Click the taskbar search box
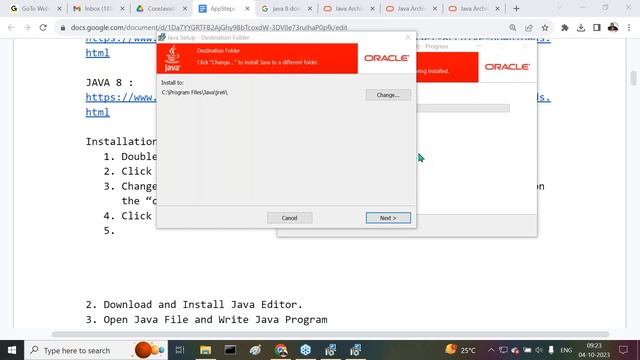This screenshot has width=640, height=360. coord(96,350)
